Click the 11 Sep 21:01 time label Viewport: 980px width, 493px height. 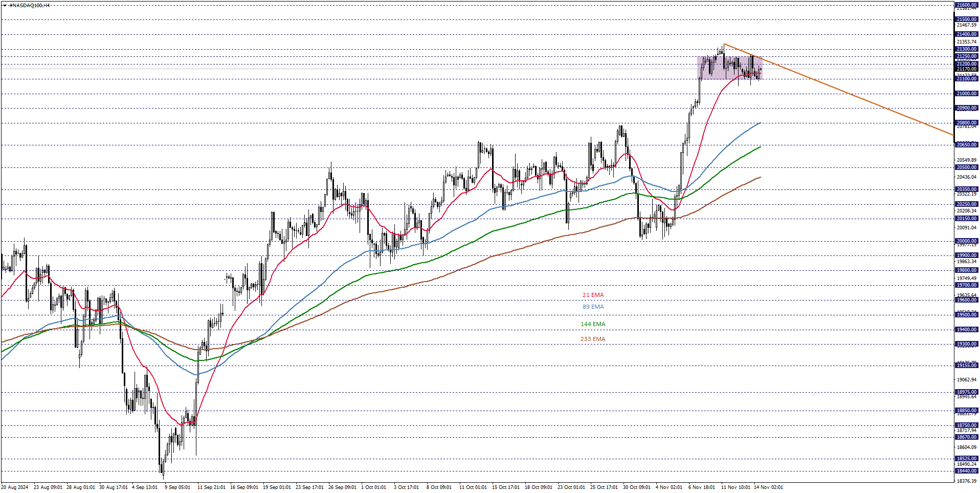pos(212,487)
